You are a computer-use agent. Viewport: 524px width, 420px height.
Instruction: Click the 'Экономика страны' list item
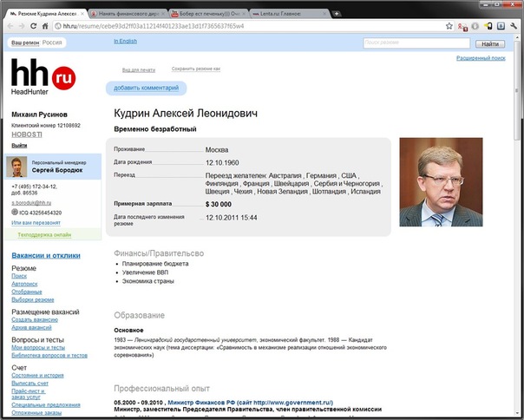pos(148,281)
